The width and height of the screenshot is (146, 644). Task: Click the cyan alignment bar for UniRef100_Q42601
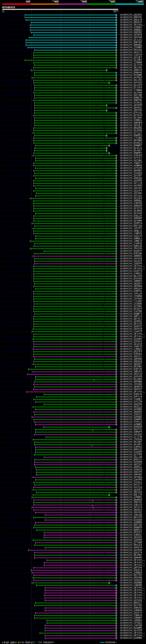coord(71,15)
